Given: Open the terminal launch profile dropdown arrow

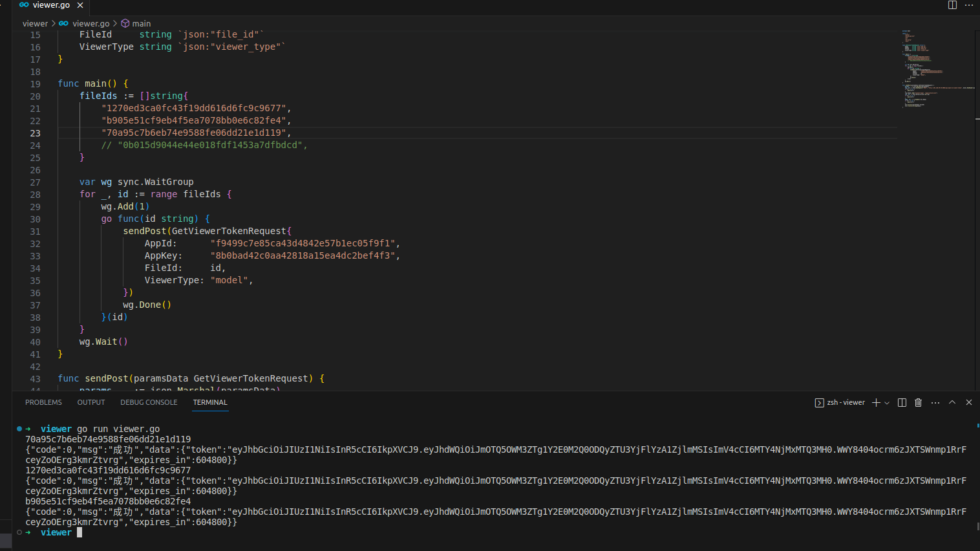Looking at the screenshot, I should tap(885, 402).
